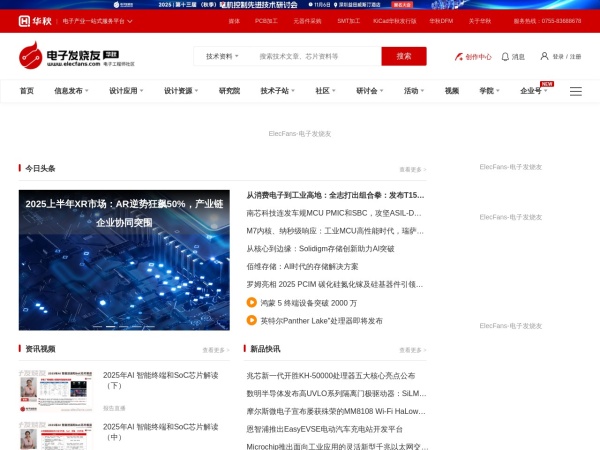Open notifications via the 消息 bell icon
Screen dimensions: 600x450
coord(505,57)
